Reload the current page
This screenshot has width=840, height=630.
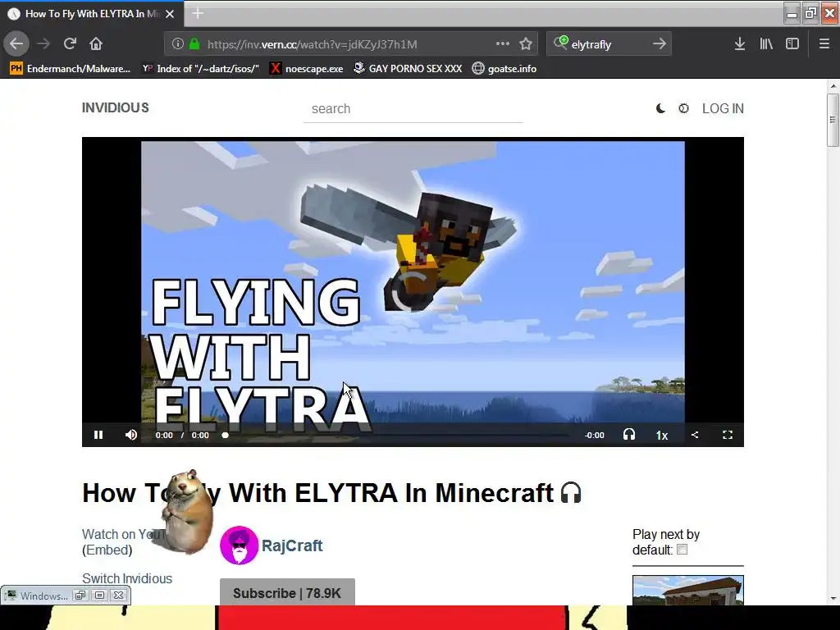(x=70, y=43)
